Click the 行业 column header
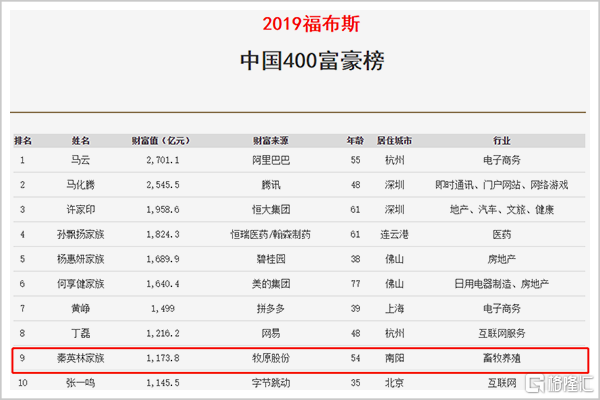The image size is (600, 400). tap(502, 141)
